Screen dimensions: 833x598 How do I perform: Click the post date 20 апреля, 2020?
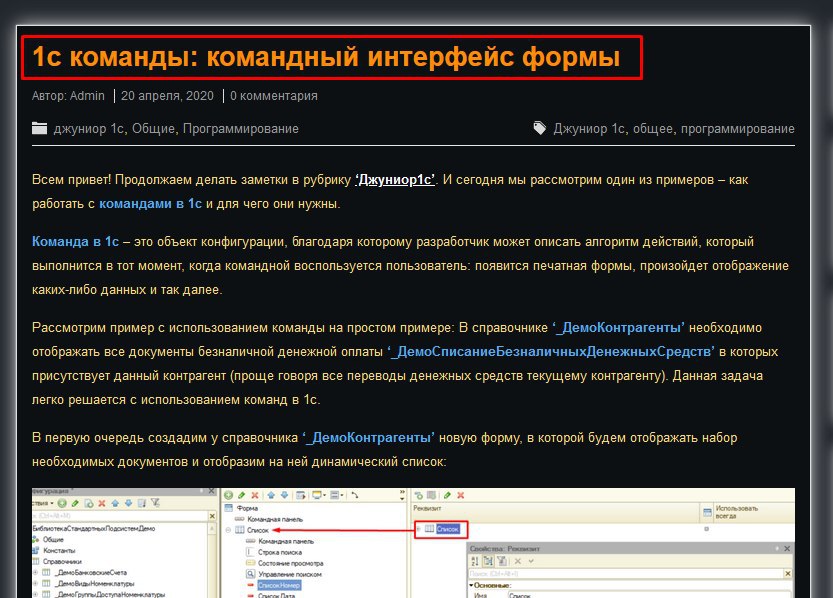(167, 96)
